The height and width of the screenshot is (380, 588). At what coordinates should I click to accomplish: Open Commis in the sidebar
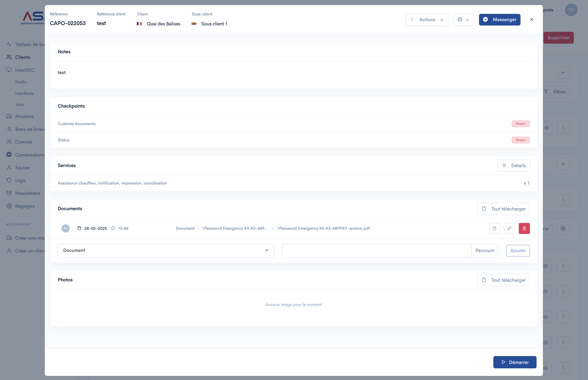pyautogui.click(x=19, y=142)
